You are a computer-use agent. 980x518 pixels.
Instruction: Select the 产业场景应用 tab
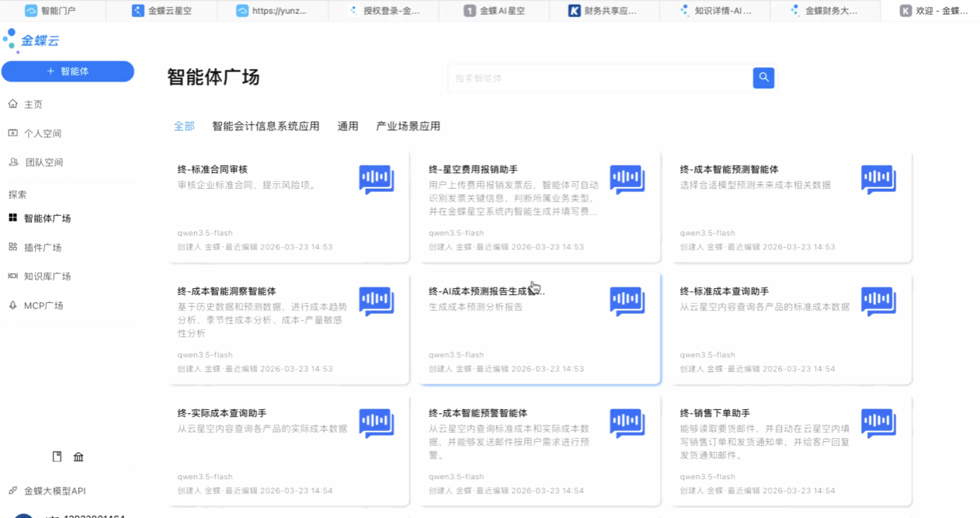click(x=407, y=126)
